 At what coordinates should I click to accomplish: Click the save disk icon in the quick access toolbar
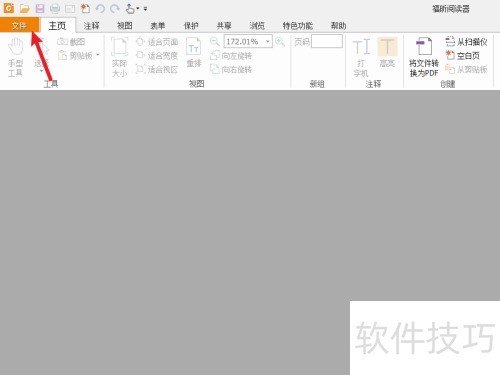(40, 9)
